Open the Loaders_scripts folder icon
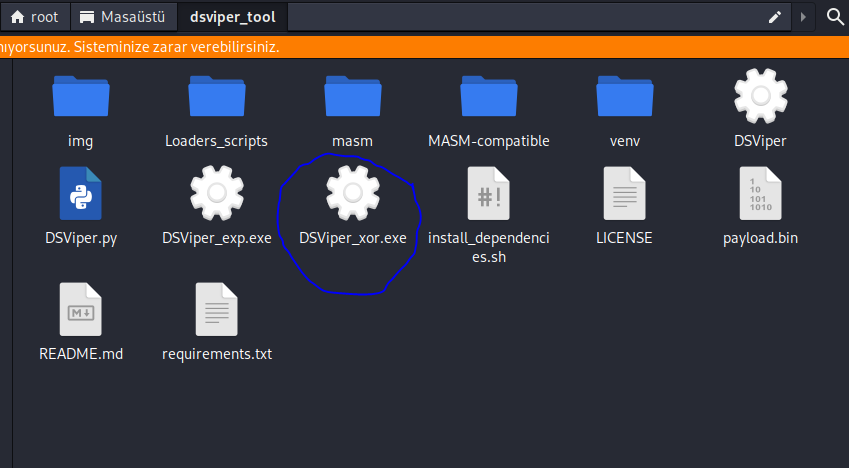849x468 pixels. point(217,96)
